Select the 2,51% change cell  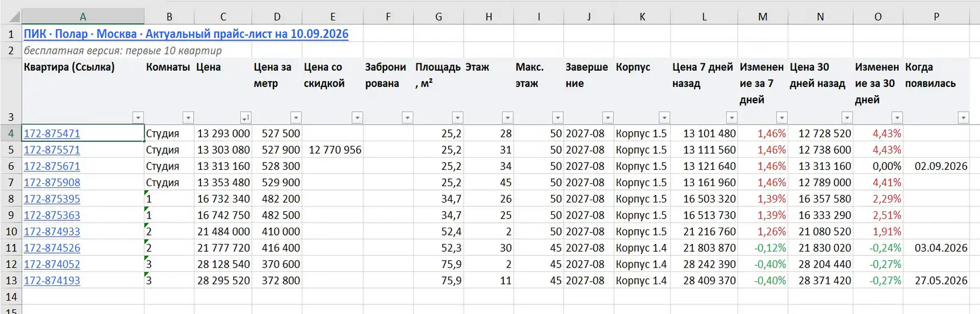878,215
